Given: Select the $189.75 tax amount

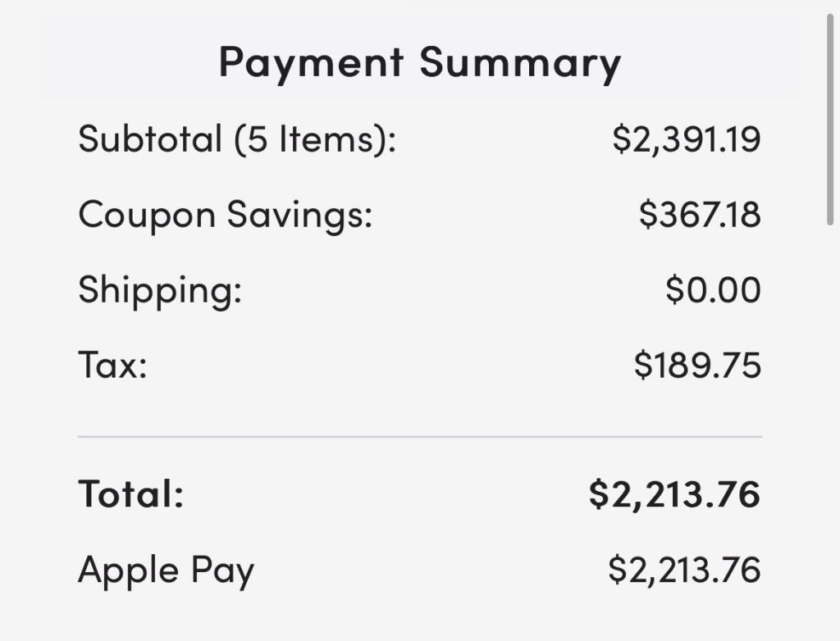Looking at the screenshot, I should 697,366.
